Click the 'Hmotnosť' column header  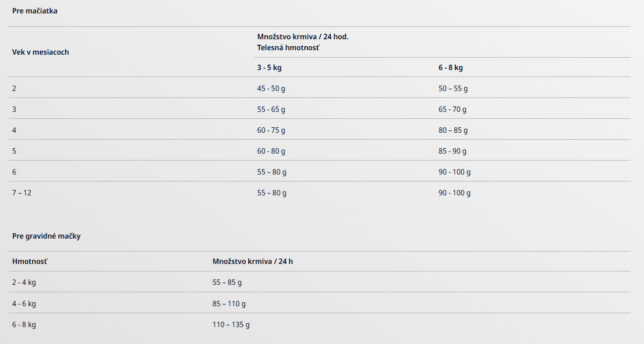click(30, 261)
